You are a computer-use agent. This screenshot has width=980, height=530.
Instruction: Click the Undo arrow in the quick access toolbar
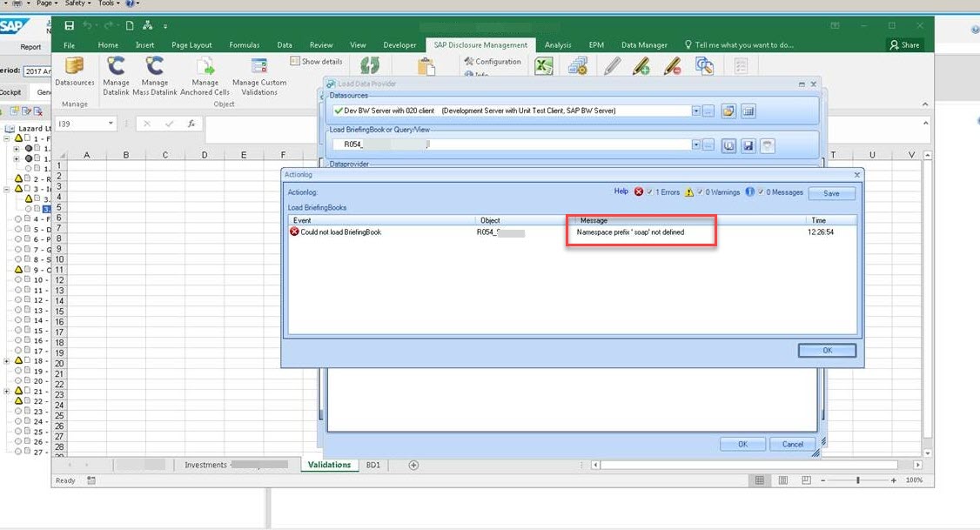click(x=88, y=25)
